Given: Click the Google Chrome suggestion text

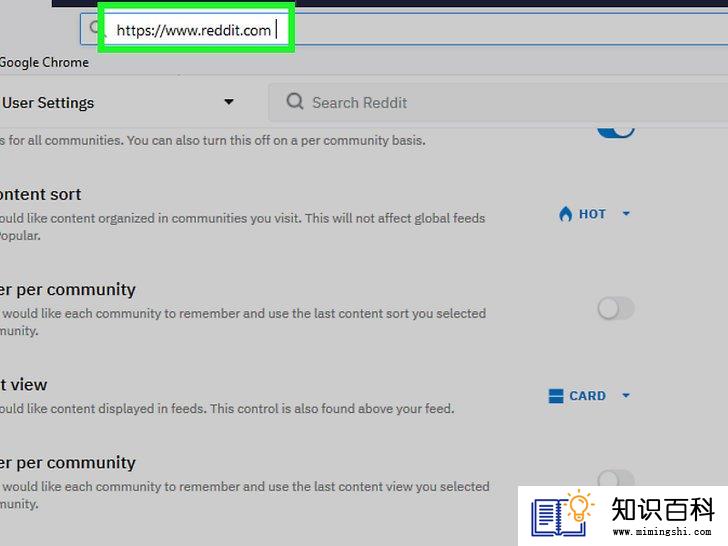Looking at the screenshot, I should tap(44, 62).
